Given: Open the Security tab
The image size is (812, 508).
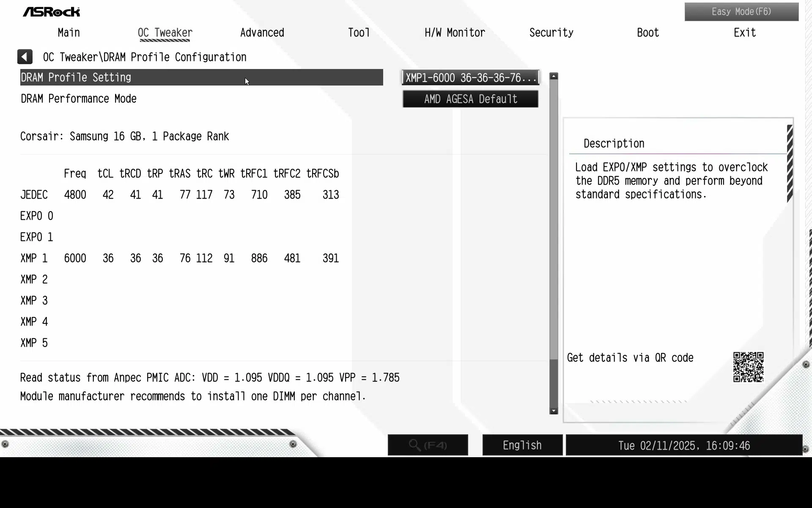Looking at the screenshot, I should (x=551, y=33).
